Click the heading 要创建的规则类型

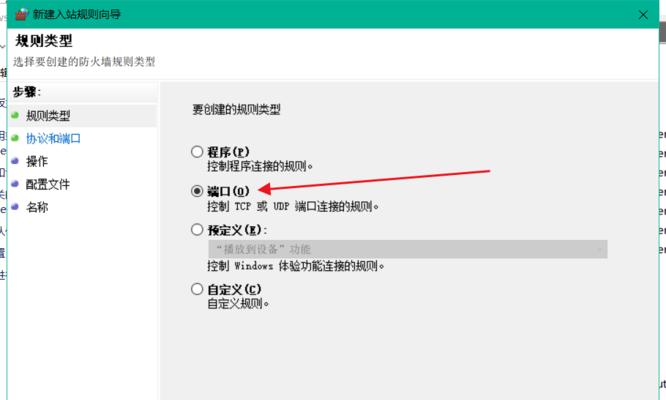[x=236, y=110]
